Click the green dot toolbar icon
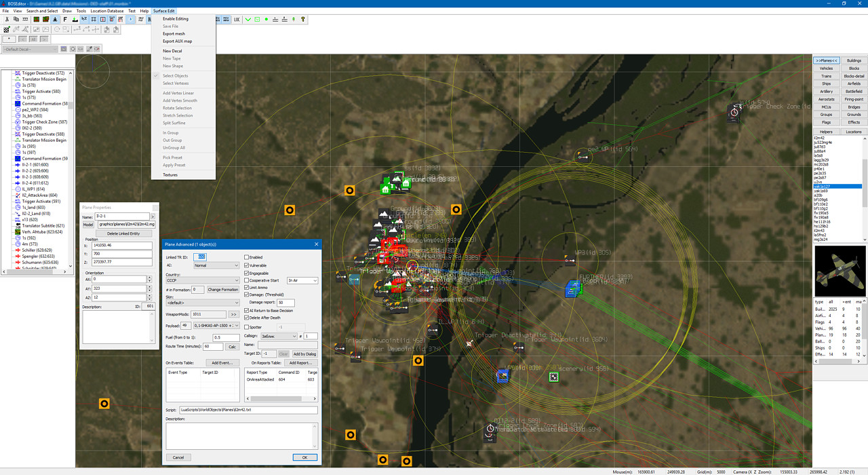868x475 pixels. [267, 19]
